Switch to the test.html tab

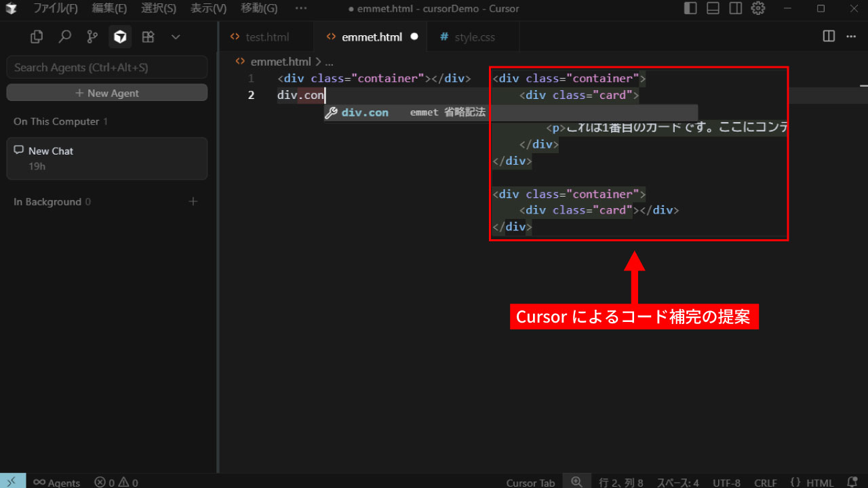[267, 37]
